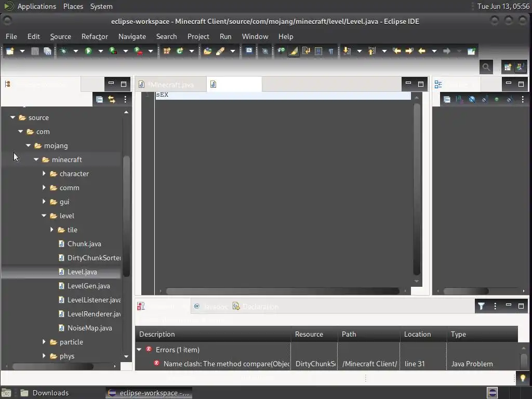Image resolution: width=532 pixels, height=399 pixels.
Task: Open Package Explorer view menu dots
Action: coord(125,99)
